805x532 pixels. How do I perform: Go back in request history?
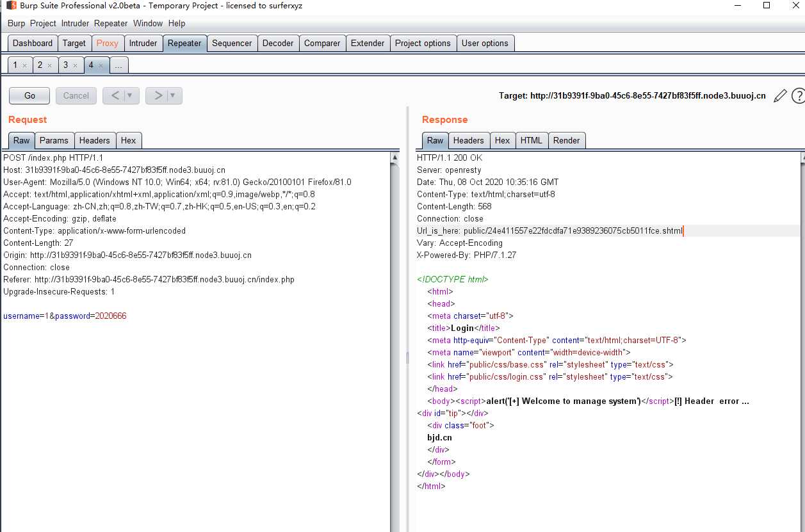tap(115, 95)
